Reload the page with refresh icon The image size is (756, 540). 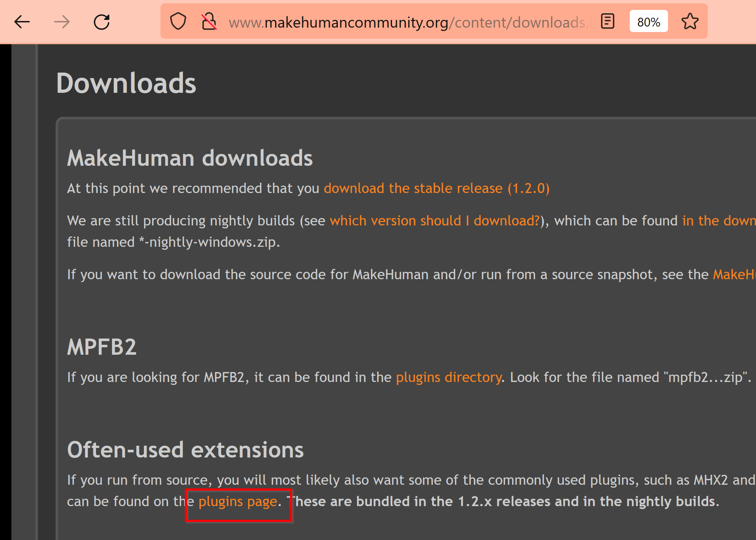click(102, 22)
